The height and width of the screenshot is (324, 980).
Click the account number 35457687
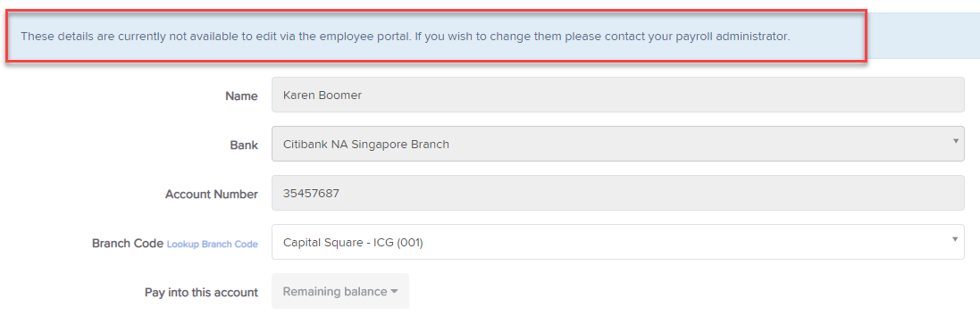311,194
